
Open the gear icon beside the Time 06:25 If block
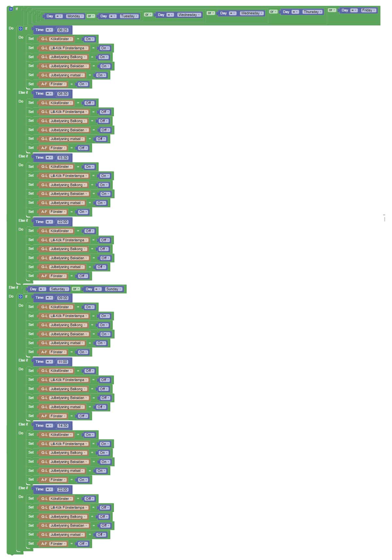coord(21,29)
